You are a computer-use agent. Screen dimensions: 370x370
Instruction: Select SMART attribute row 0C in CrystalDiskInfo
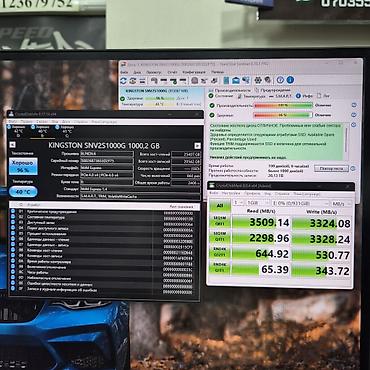tap(104, 273)
